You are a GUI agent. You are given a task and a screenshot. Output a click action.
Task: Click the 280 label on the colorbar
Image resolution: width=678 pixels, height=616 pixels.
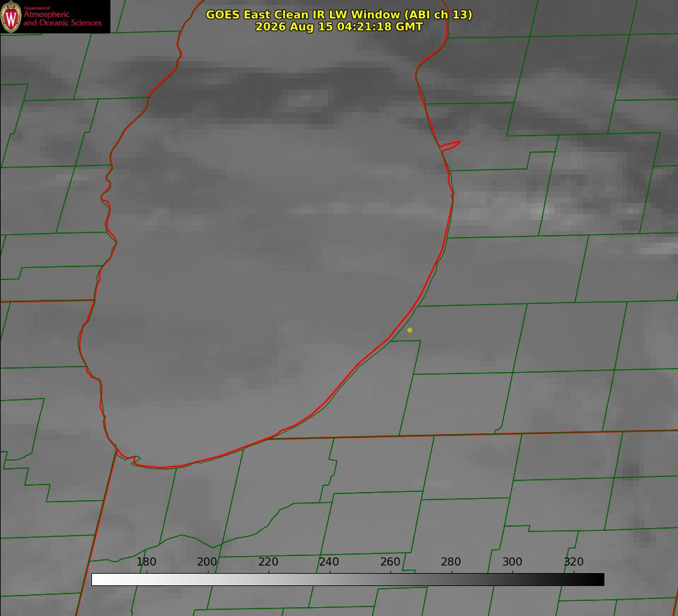[x=451, y=561]
